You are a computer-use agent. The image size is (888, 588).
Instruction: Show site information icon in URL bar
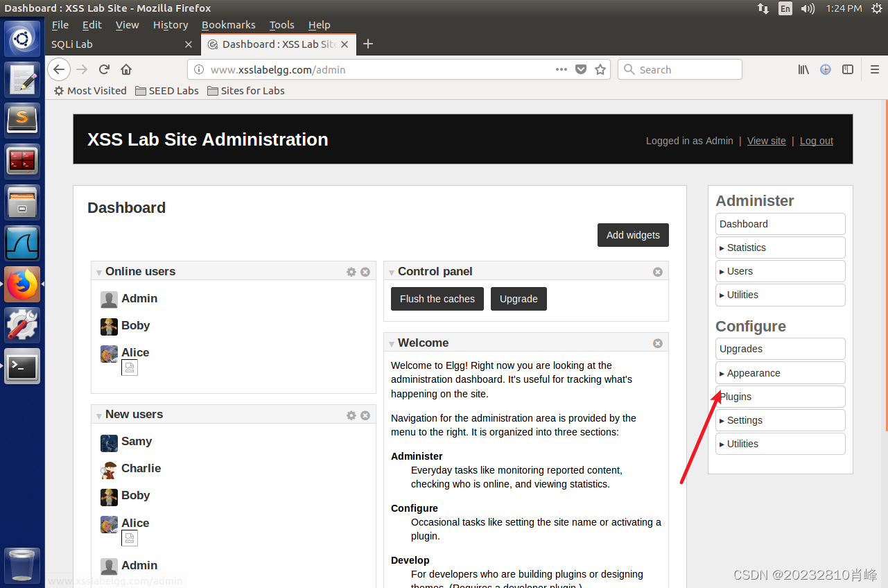(199, 69)
